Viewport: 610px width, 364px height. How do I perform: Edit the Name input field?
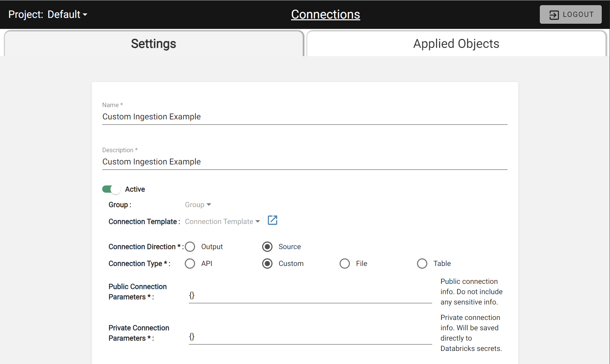[305, 117]
